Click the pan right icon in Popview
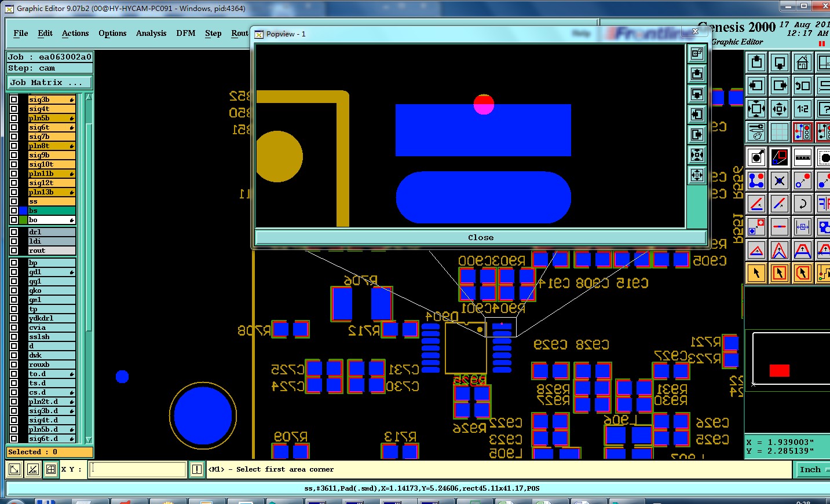This screenshot has width=830, height=504. click(697, 135)
